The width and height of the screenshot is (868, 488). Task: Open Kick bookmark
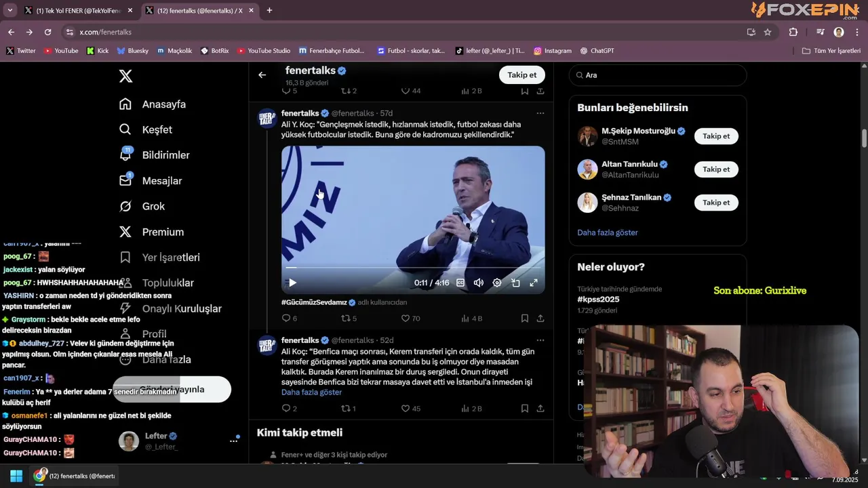(x=98, y=51)
